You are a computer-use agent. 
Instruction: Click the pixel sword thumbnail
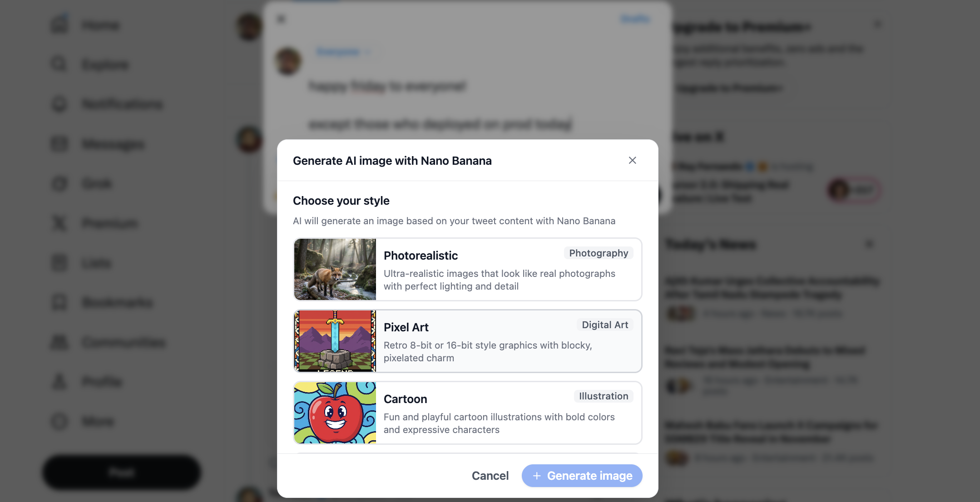click(x=335, y=341)
